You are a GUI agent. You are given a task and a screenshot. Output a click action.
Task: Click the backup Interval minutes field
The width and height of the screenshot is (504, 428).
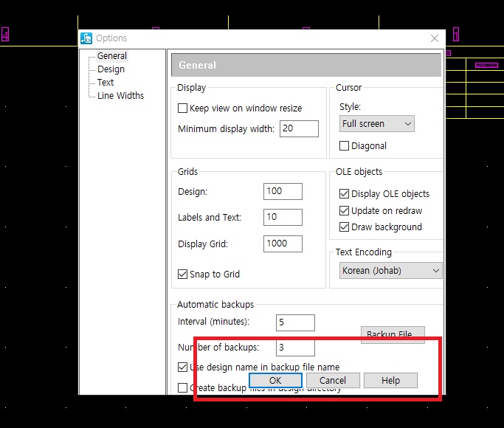click(x=295, y=322)
